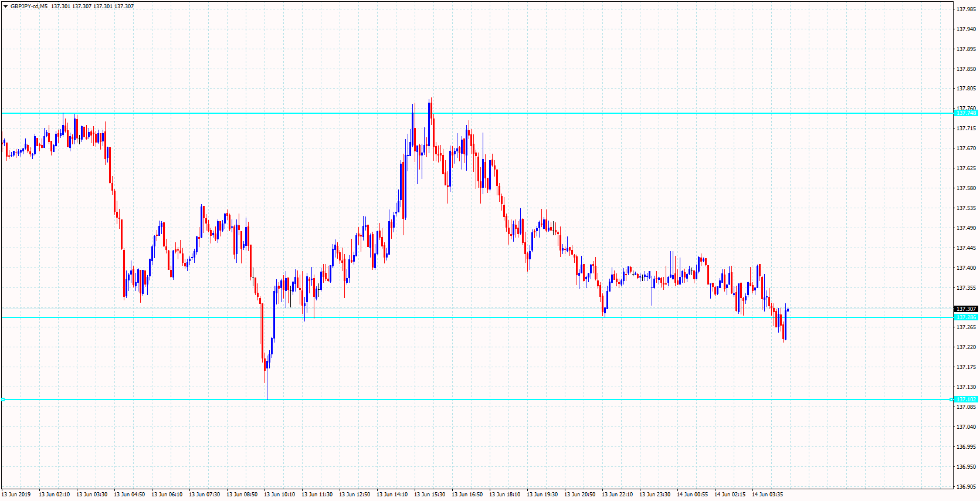Click the '13 Jun 10:10' time label
The image size is (980, 501).
[279, 495]
